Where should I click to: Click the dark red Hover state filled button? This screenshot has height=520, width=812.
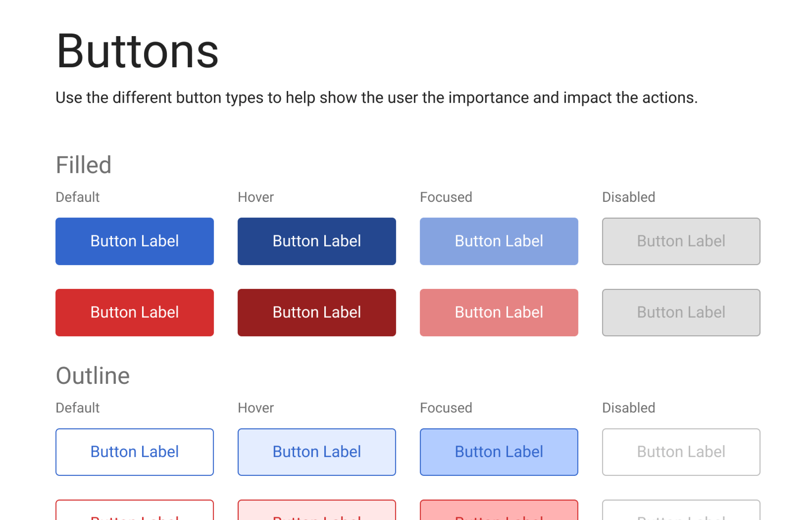(316, 312)
